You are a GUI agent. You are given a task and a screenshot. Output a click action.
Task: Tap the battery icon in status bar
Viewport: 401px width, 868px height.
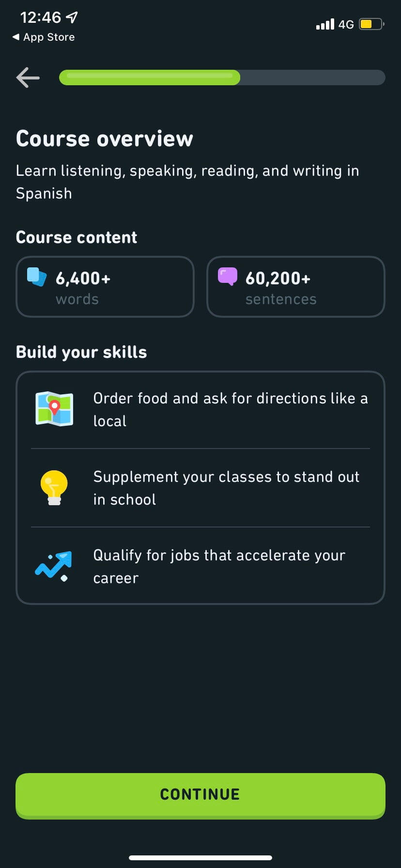click(x=371, y=24)
